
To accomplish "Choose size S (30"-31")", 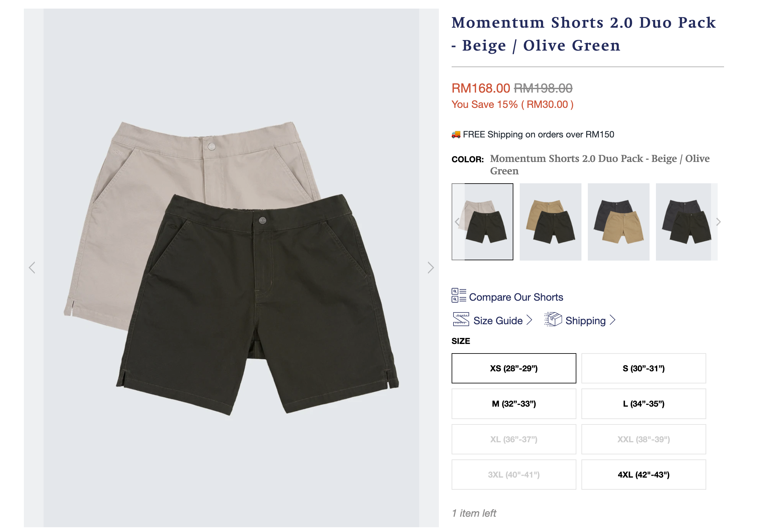I will click(x=643, y=368).
